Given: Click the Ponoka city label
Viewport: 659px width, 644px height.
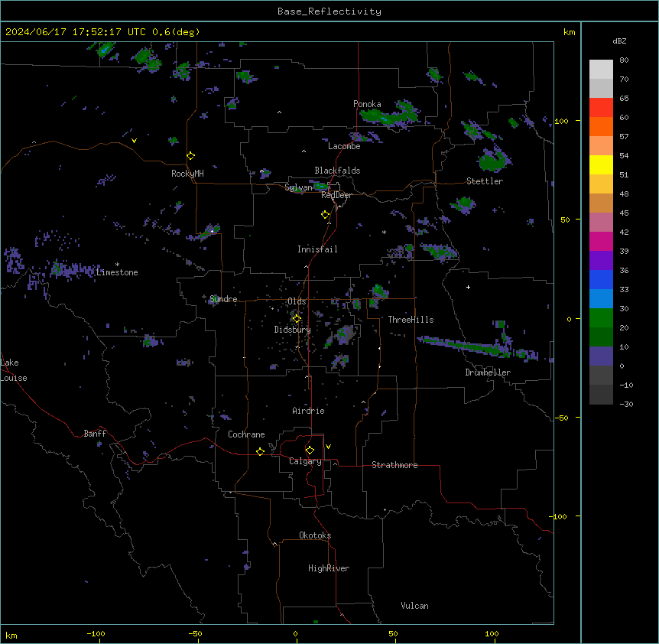Looking at the screenshot, I should click(367, 104).
